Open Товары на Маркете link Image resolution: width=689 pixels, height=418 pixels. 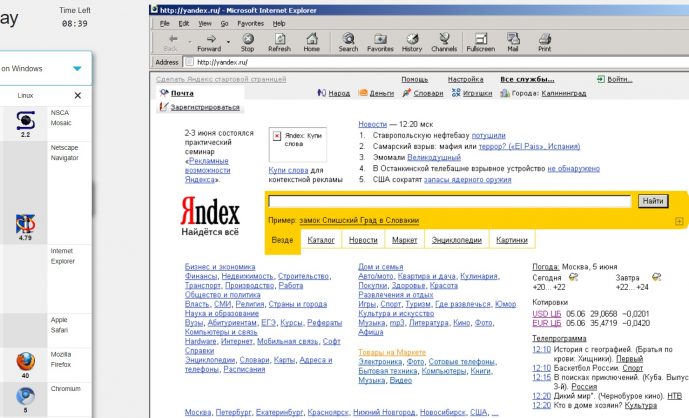click(x=392, y=352)
